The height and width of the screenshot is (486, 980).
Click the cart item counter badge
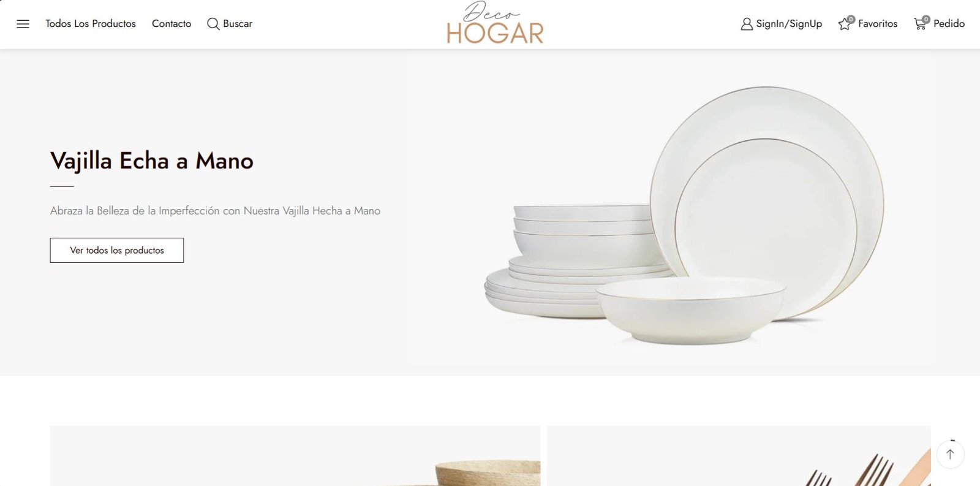(926, 19)
